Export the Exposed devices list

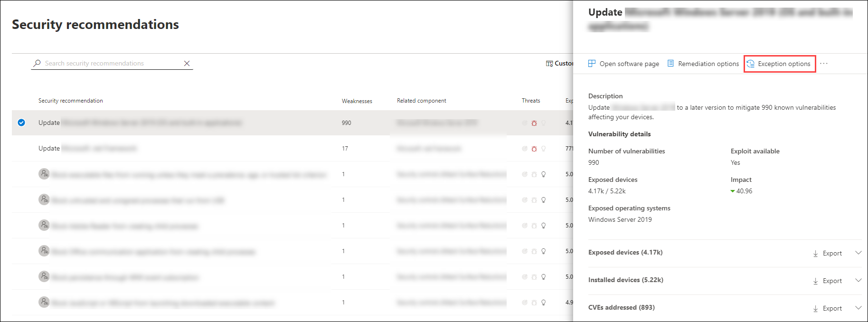827,254
